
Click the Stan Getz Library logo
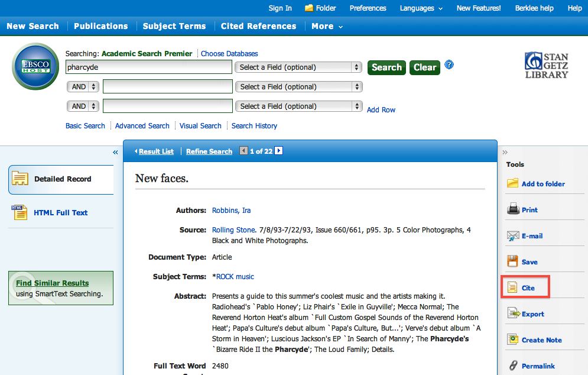(x=547, y=65)
